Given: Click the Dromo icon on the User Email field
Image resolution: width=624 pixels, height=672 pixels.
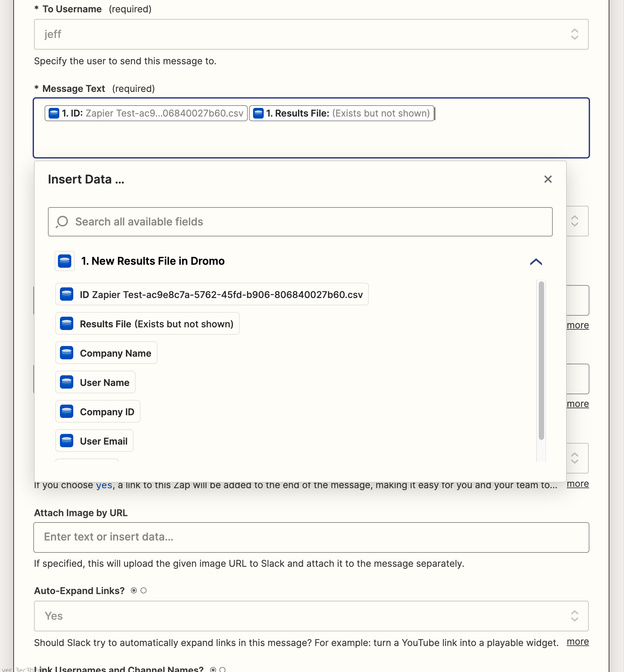Looking at the screenshot, I should click(67, 441).
